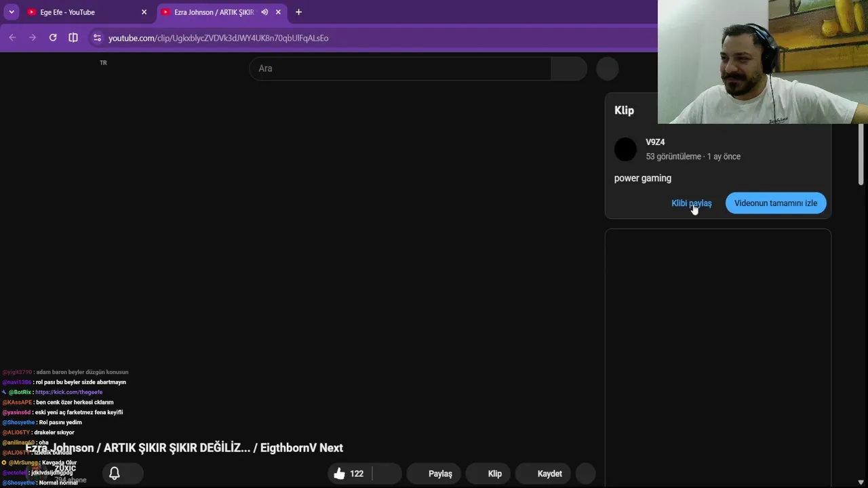Activate the round voice search button
The height and width of the screenshot is (488, 868).
coord(608,68)
